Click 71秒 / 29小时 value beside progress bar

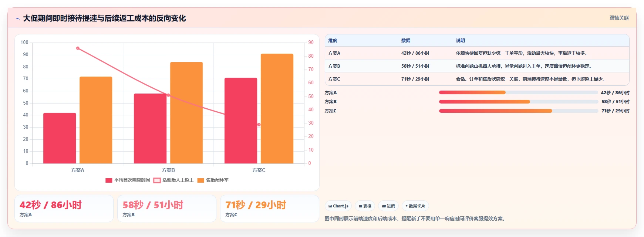click(615, 111)
